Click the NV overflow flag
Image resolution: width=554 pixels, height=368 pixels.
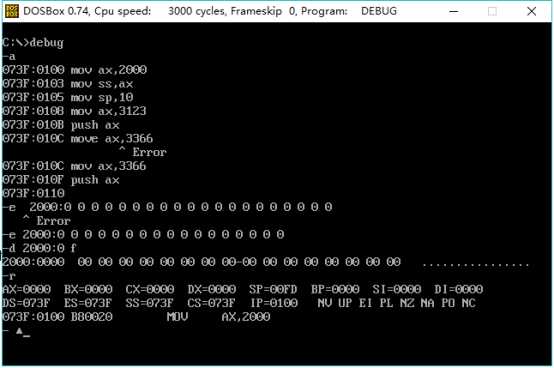click(x=325, y=303)
